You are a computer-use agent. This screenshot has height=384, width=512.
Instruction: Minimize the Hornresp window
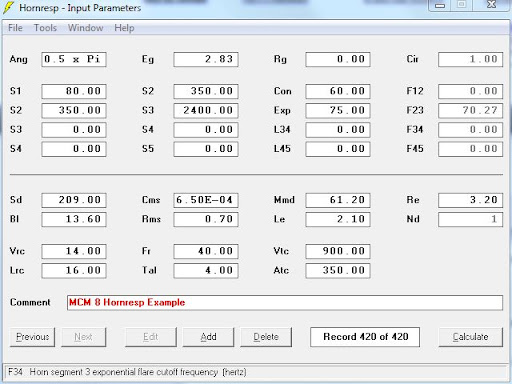coord(440,5)
